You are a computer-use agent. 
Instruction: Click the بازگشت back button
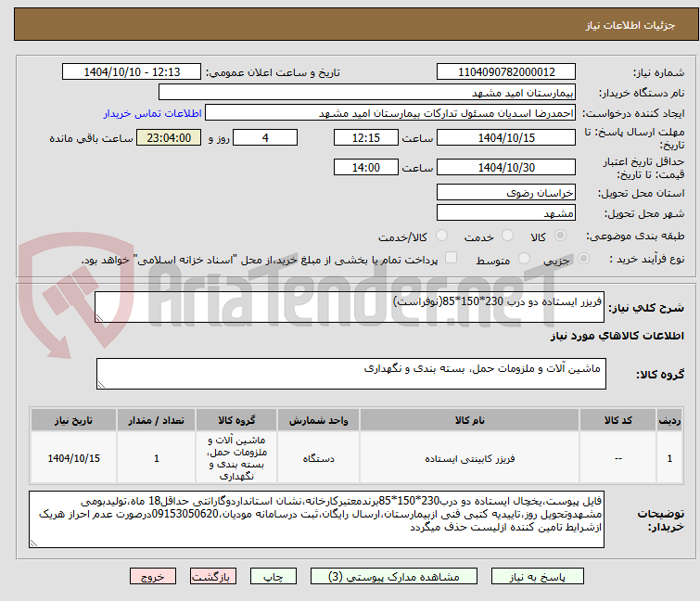[213, 577]
